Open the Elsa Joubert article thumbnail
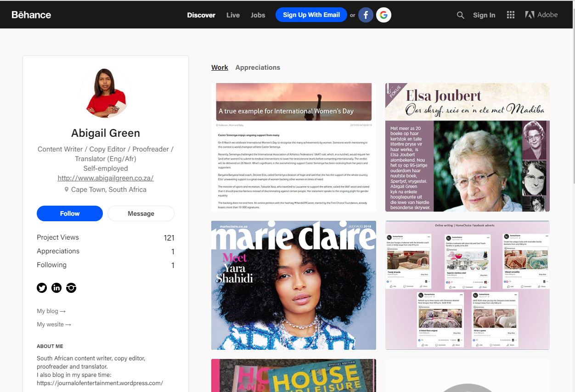Screen dimensions: 575x392 [467, 147]
